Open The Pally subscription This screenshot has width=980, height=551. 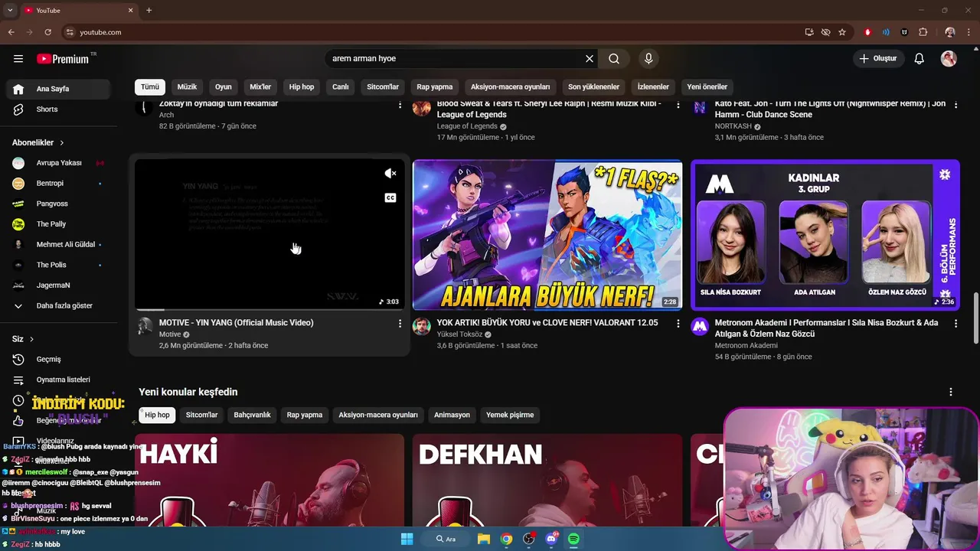58,224
